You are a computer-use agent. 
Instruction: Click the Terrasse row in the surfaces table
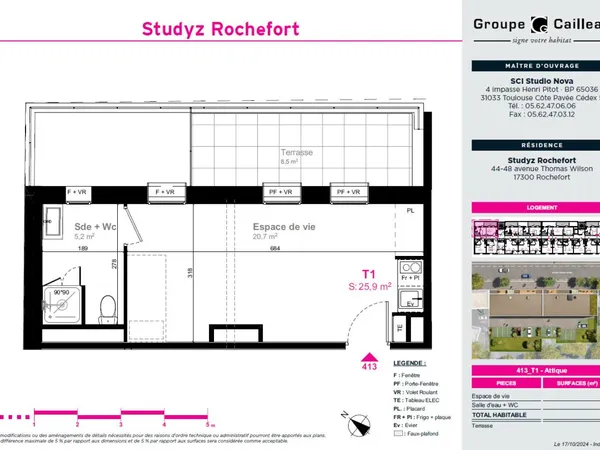[x=536, y=426]
